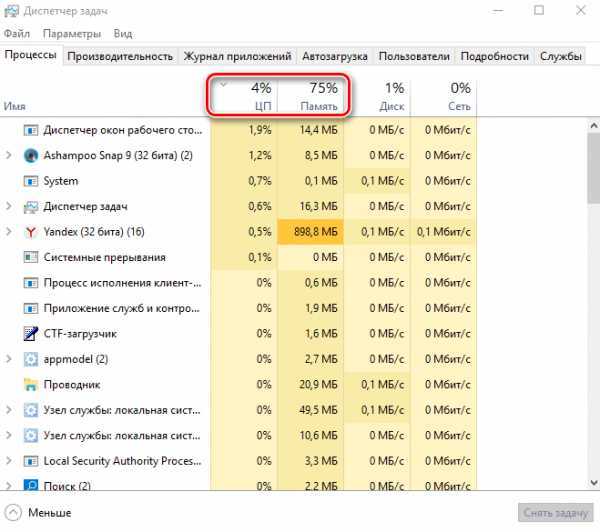
Task: Minimize the Task Manager window
Action: pos(497,11)
